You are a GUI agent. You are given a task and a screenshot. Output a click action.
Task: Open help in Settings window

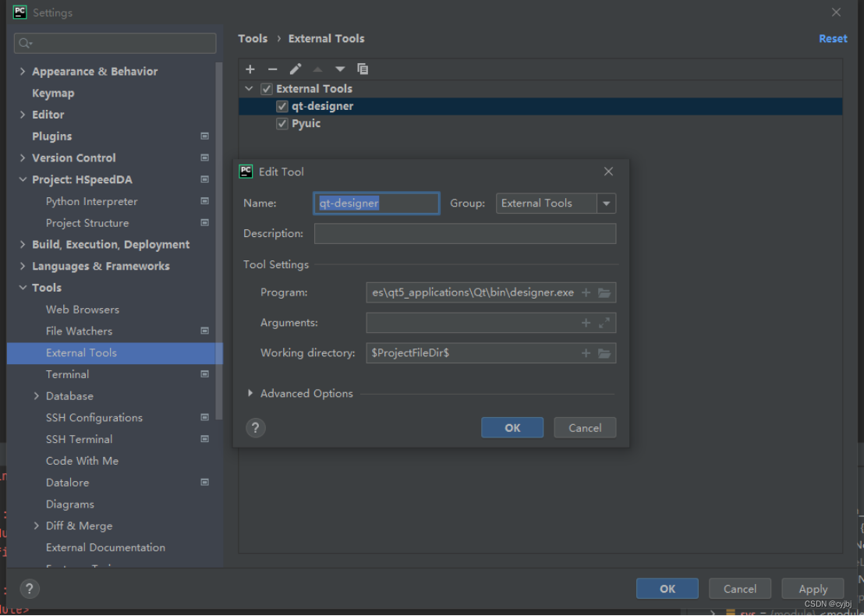click(30, 589)
